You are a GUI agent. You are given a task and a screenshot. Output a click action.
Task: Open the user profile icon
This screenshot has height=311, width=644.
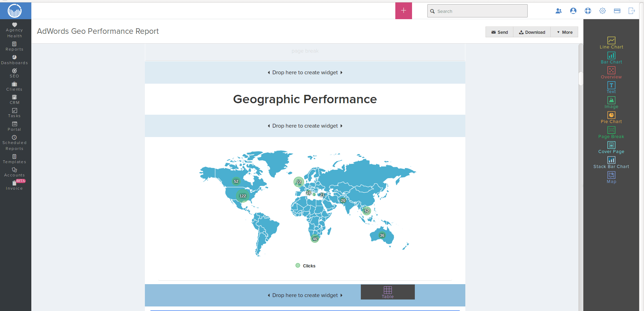click(573, 11)
